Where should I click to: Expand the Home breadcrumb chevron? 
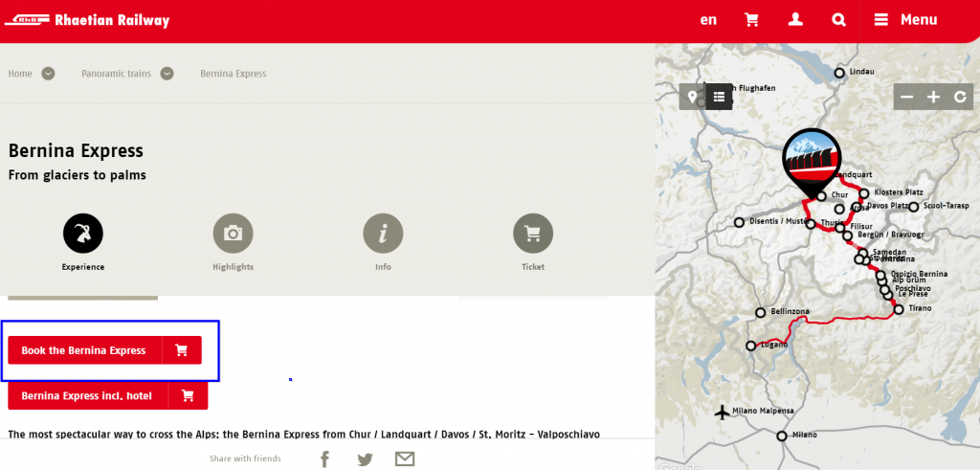pyautogui.click(x=48, y=74)
